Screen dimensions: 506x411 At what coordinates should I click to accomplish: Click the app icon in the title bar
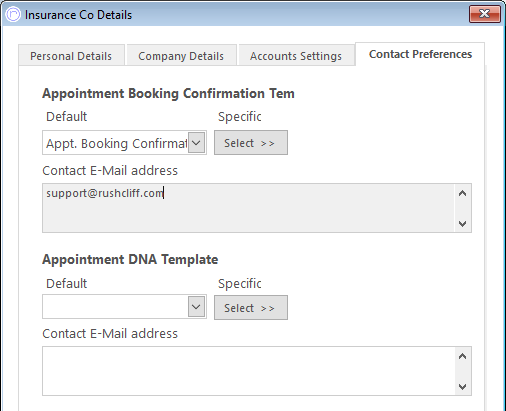13,15
